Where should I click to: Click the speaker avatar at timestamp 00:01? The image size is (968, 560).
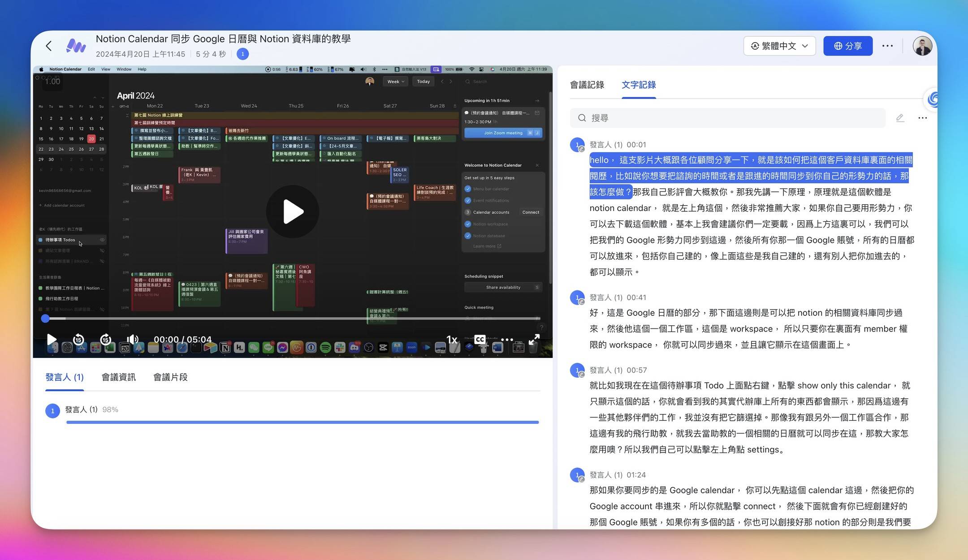(x=577, y=145)
